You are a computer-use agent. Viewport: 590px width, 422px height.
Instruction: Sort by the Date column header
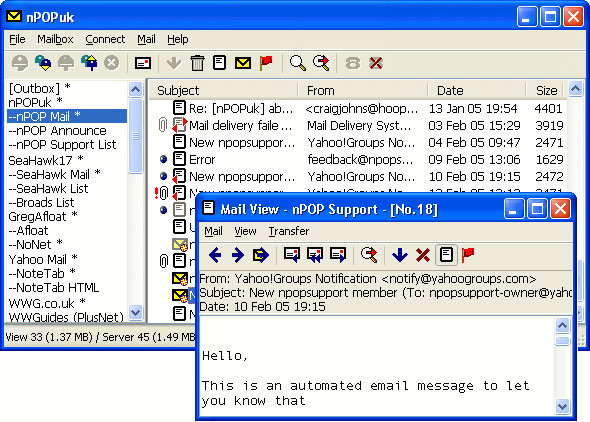tap(477, 90)
